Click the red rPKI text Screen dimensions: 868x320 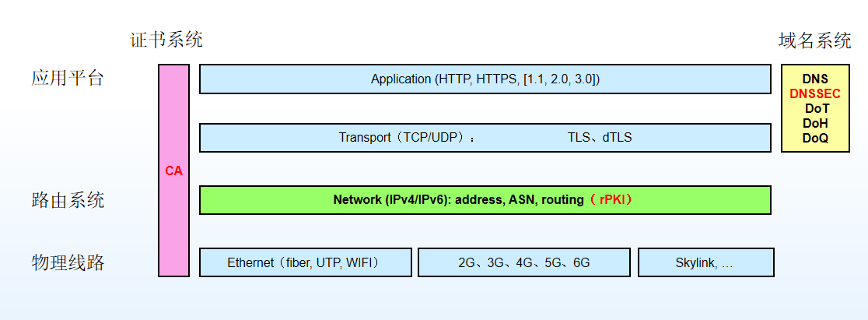pos(615,200)
